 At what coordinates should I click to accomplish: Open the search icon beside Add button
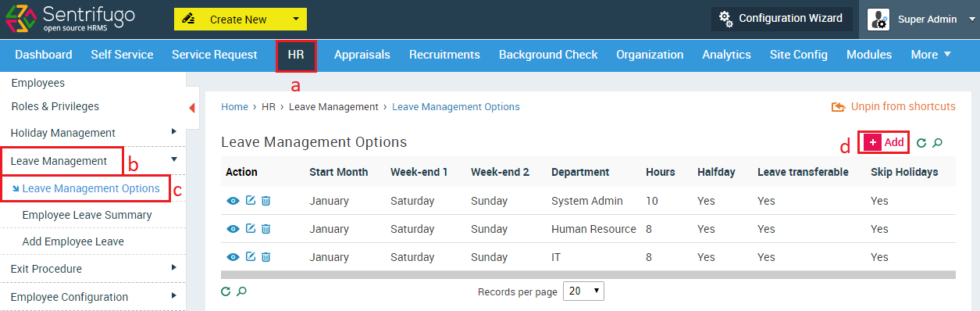pos(938,143)
